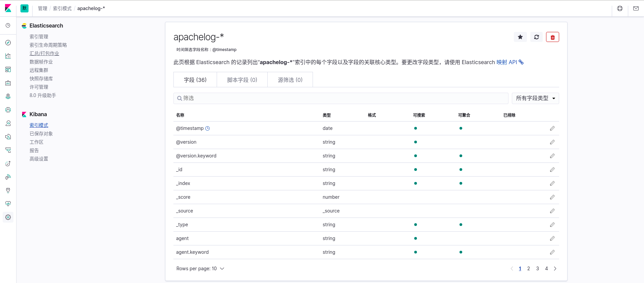Open Discover compass icon in sidebar
This screenshot has height=283, width=644.
[8, 43]
